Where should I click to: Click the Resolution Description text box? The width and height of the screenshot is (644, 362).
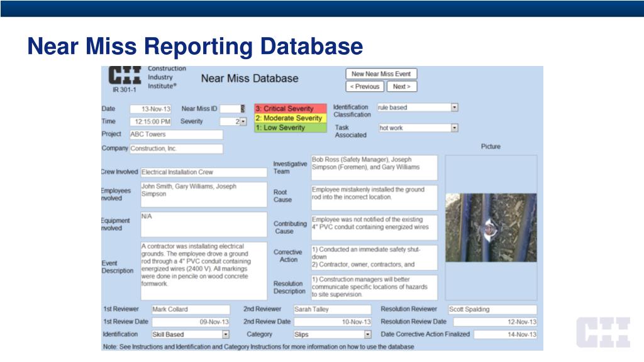pos(374,287)
